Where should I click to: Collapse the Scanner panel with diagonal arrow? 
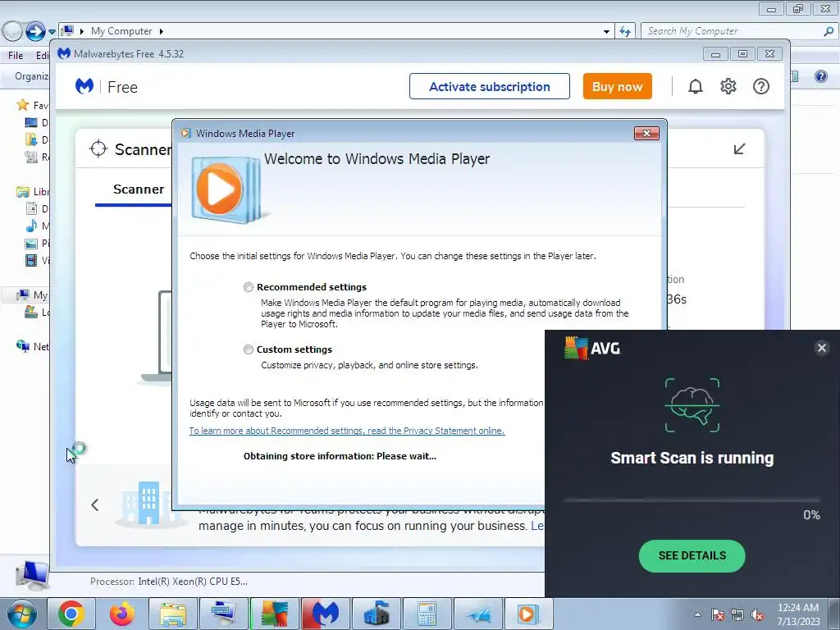point(739,148)
